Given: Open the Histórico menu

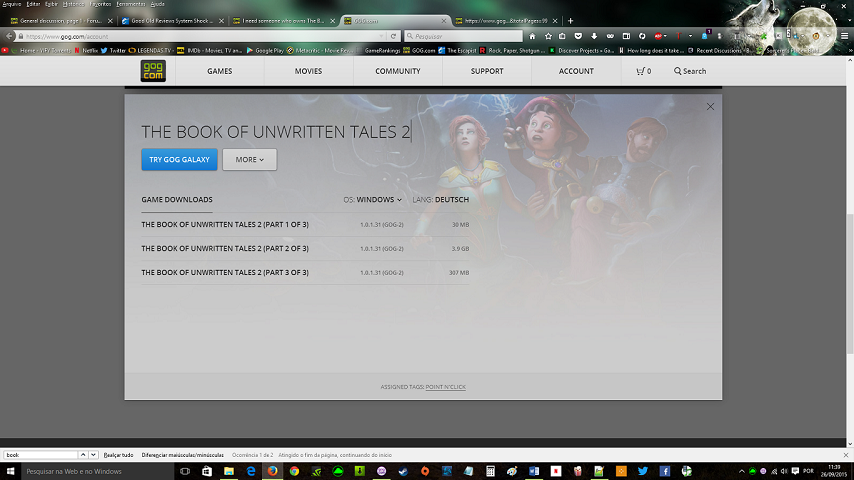Looking at the screenshot, I should [74, 4].
